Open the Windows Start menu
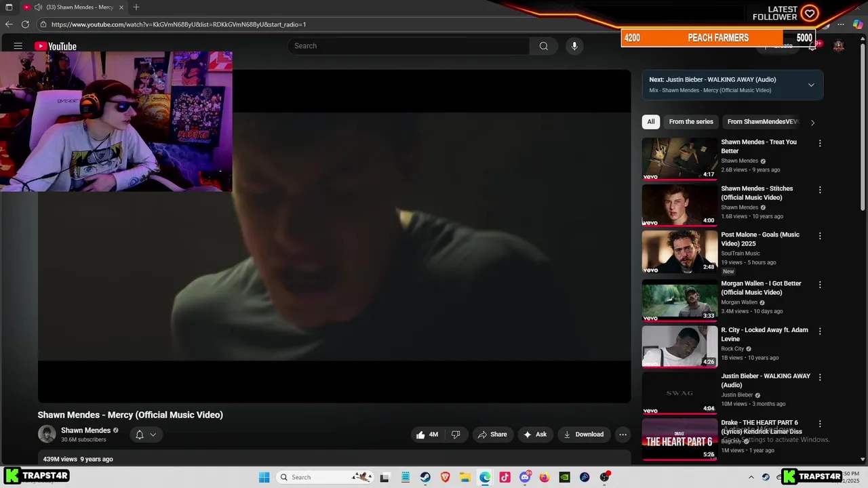Screen dimensions: 868x488 [x=264, y=477]
